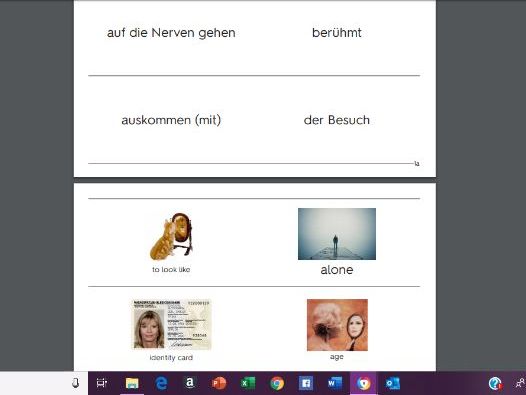Open the Facebook taskbar shortcut
Image resolution: width=526 pixels, height=395 pixels.
point(306,383)
